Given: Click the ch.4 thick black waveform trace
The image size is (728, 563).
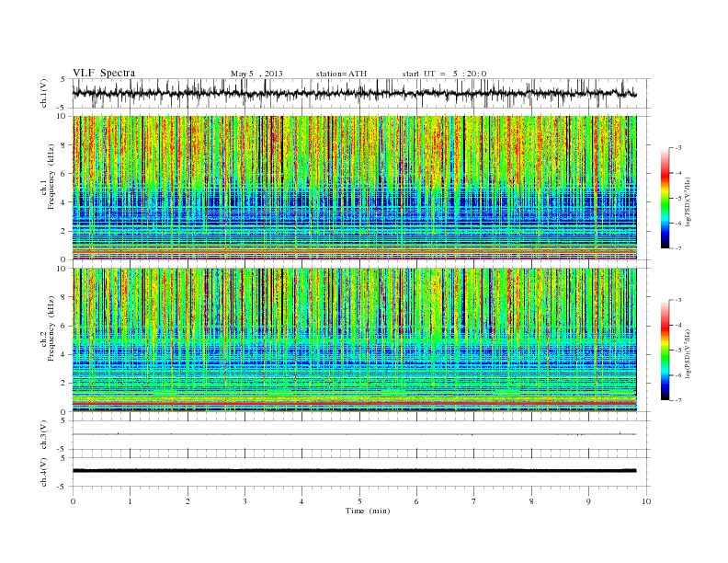Looking at the screenshot, I should coord(354,471).
